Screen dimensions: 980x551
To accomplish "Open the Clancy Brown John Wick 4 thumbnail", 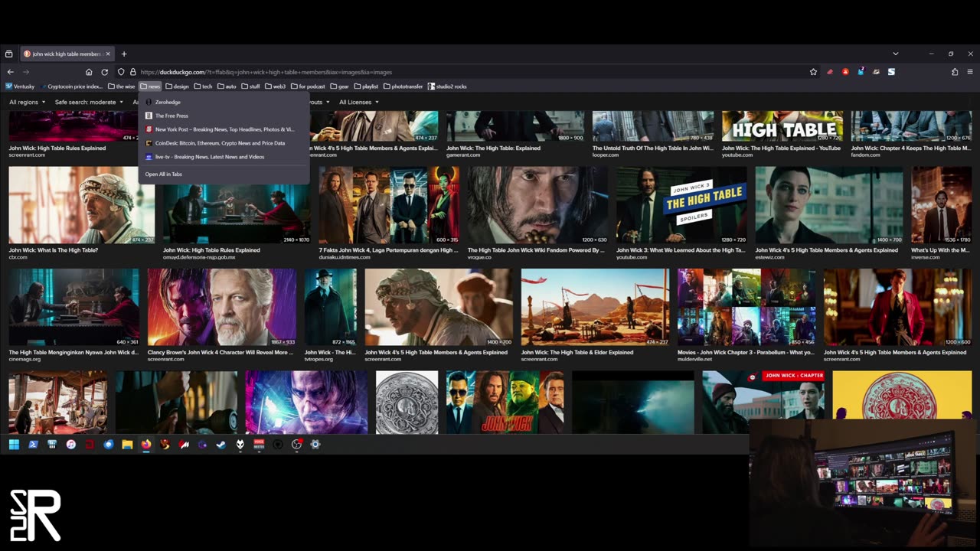I will coord(221,308).
